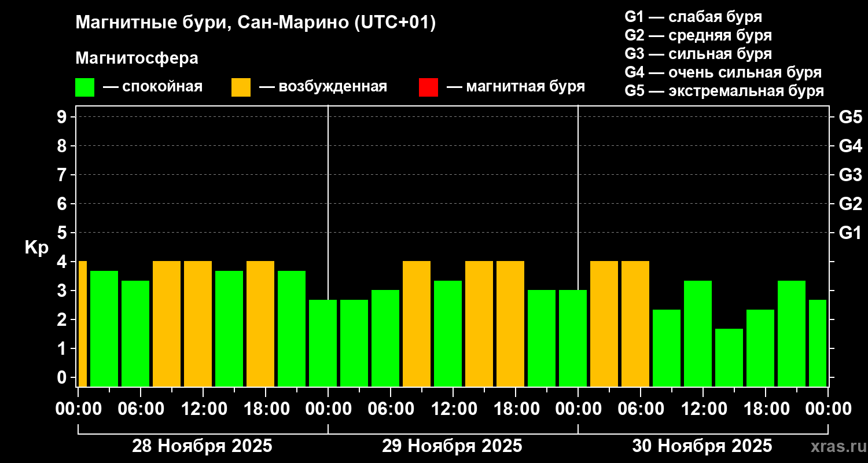Click the 'Kp' axis title
This screenshot has height=463, width=868.
36,247
